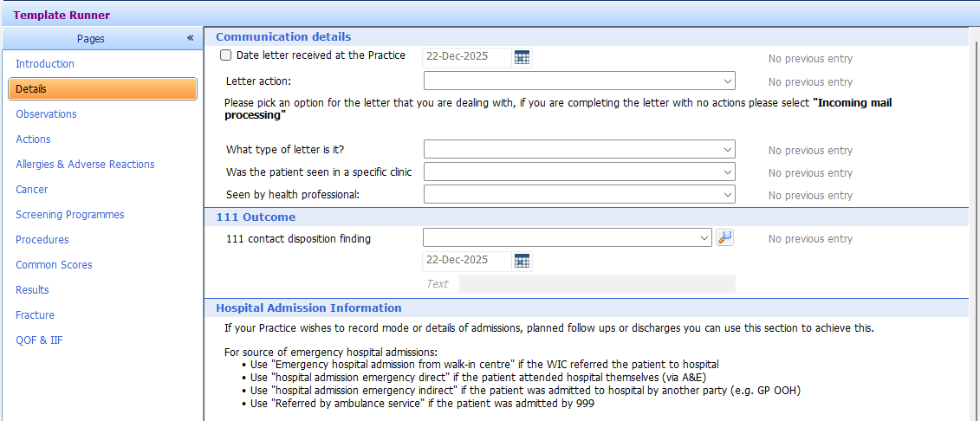Image resolution: width=980 pixels, height=421 pixels.
Task: Open Allergies & Adverse Reactions page
Action: pos(85,165)
